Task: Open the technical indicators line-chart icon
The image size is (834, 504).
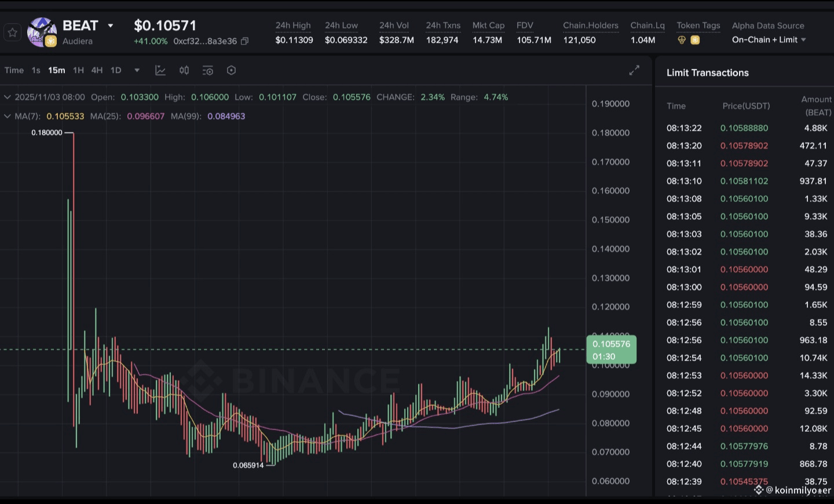Action: [x=160, y=71]
